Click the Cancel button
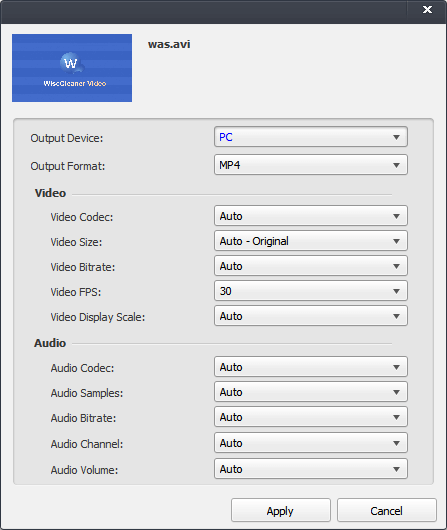The width and height of the screenshot is (447, 530). pyautogui.click(x=386, y=510)
